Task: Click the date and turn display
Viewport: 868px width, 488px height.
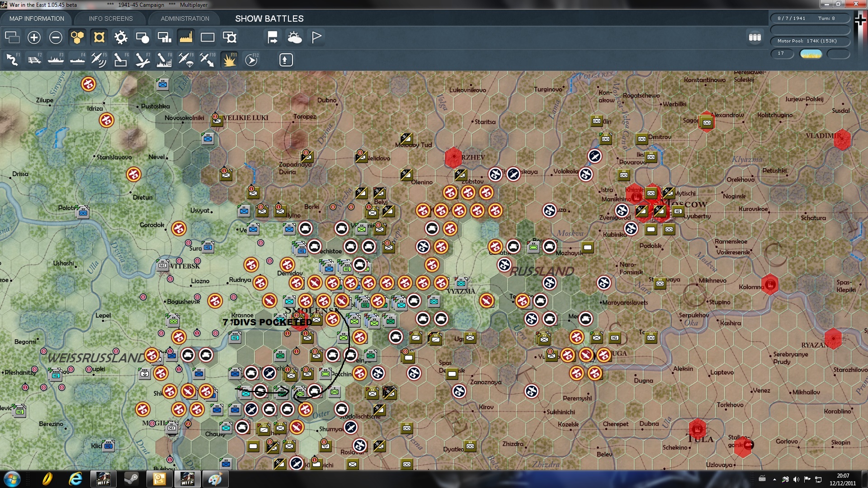Action: point(810,19)
